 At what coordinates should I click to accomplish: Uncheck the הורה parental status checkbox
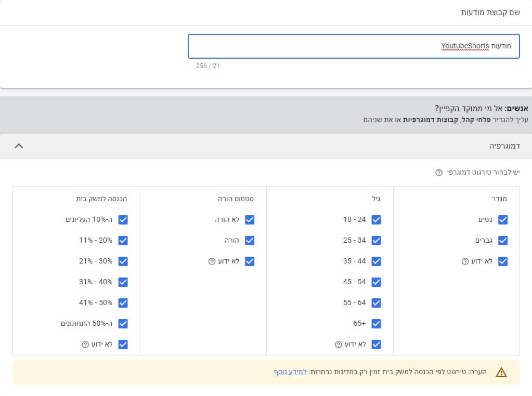pos(250,241)
